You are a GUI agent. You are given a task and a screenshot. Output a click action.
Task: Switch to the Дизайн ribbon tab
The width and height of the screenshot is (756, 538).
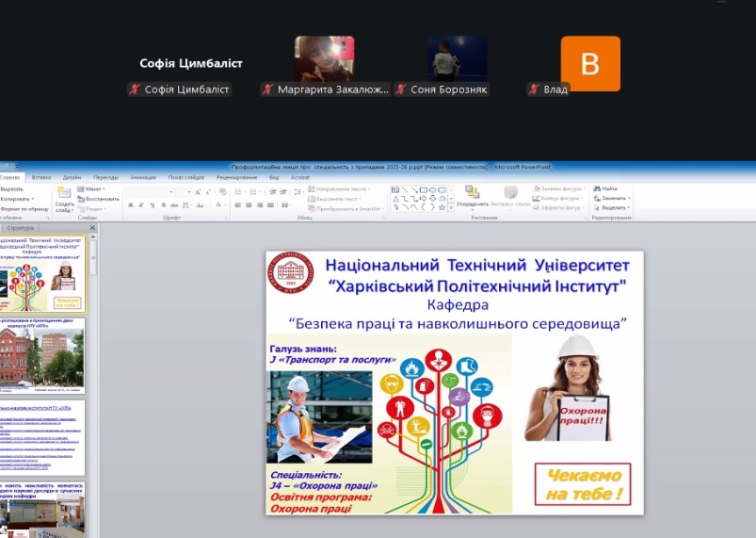tap(72, 177)
